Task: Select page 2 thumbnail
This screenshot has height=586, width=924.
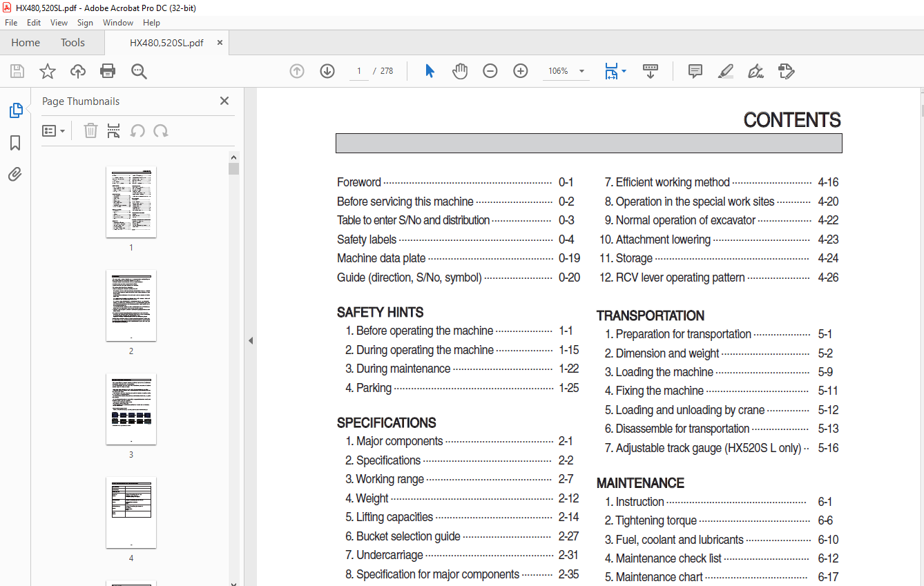Action: click(131, 305)
